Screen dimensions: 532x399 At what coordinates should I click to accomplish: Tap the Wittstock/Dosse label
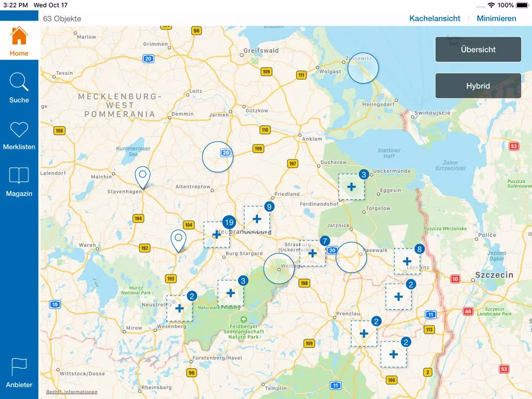(82, 374)
